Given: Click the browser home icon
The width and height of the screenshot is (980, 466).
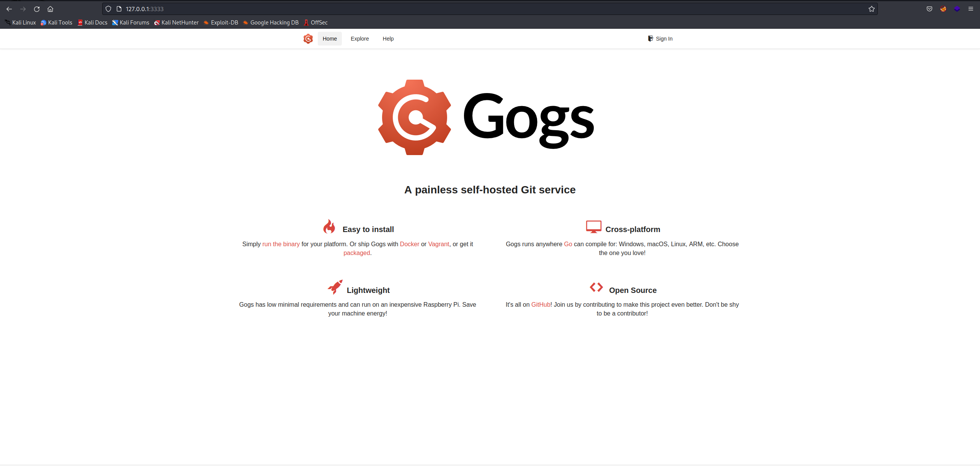Looking at the screenshot, I should (50, 9).
